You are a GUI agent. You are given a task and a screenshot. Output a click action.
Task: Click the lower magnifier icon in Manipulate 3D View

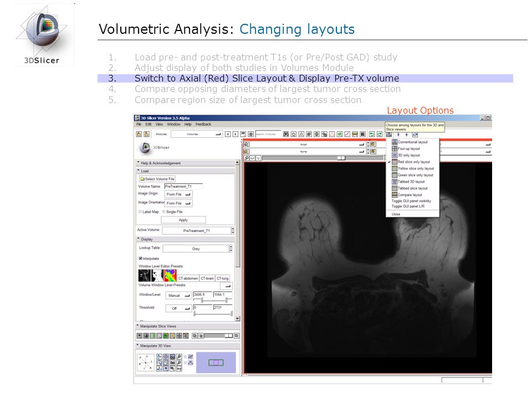179,362
